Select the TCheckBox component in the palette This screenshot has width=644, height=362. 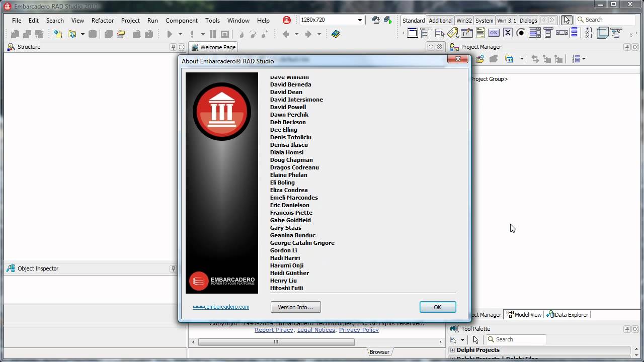point(507,33)
